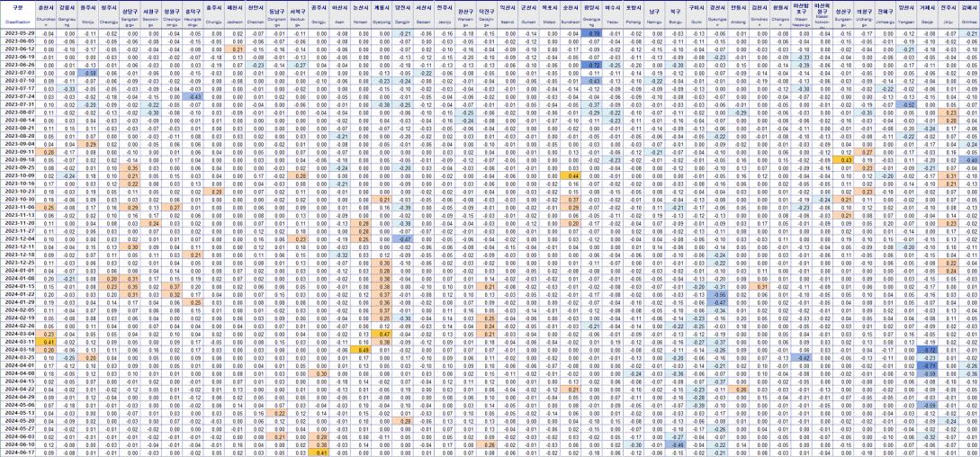Select the 2023-06-12 date row label
The width and height of the screenshot is (980, 457).
tap(17, 49)
